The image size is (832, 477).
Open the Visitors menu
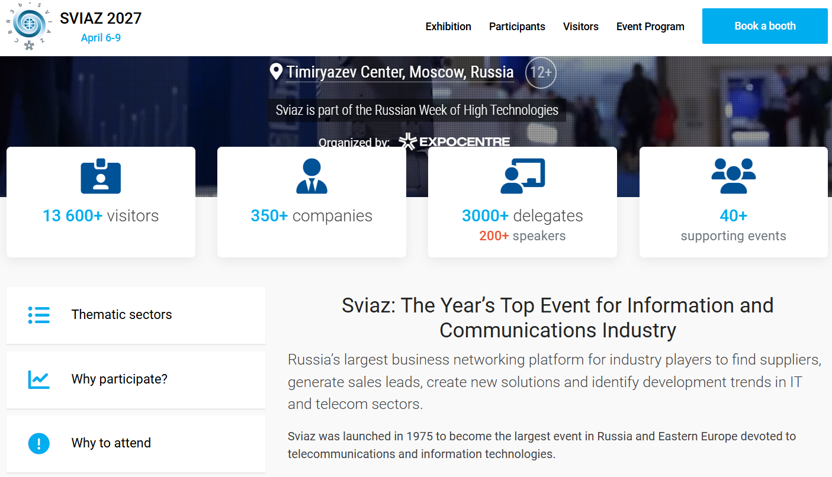[x=580, y=27]
